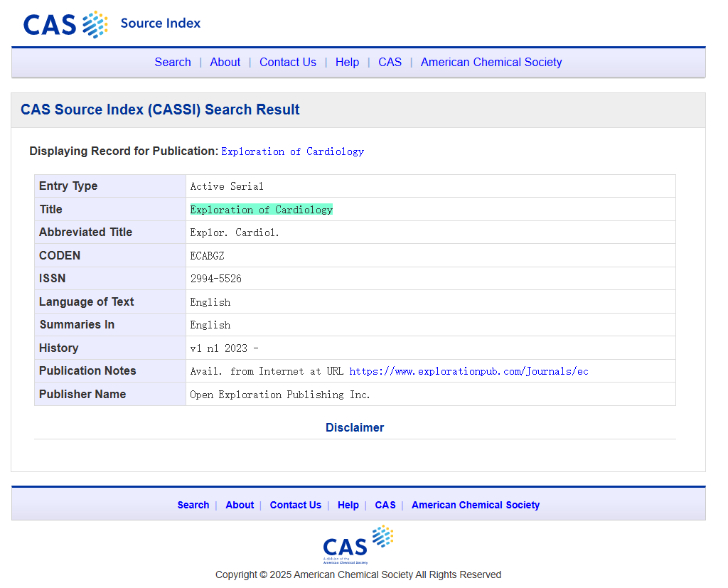Image resolution: width=728 pixels, height=588 pixels.
Task: Open American Chemical Society footer link
Action: coord(475,506)
